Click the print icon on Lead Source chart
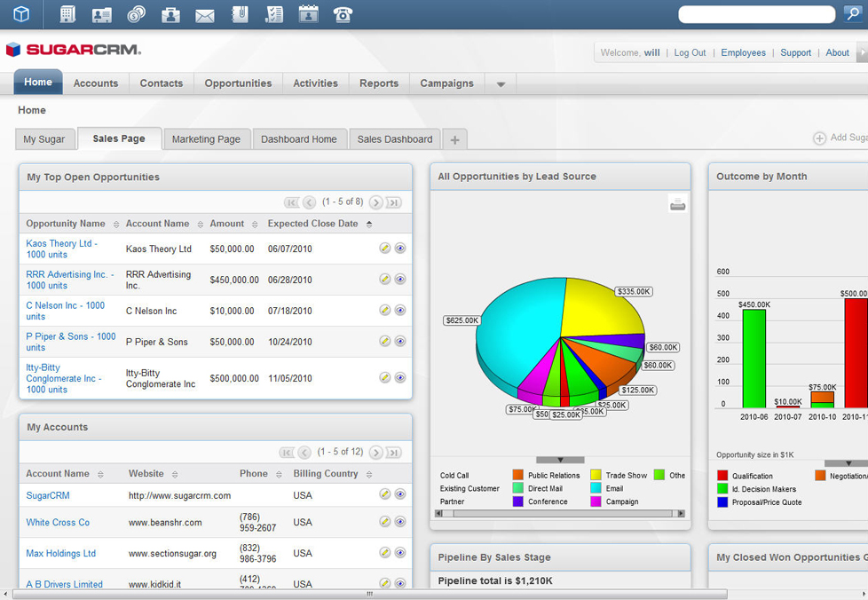The image size is (868, 600). (677, 205)
